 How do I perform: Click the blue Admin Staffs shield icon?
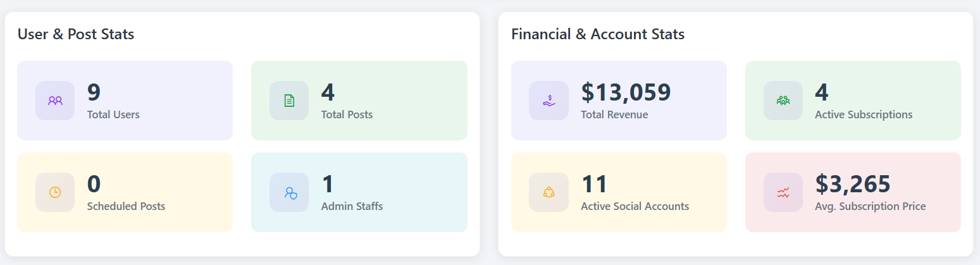pyautogui.click(x=290, y=192)
